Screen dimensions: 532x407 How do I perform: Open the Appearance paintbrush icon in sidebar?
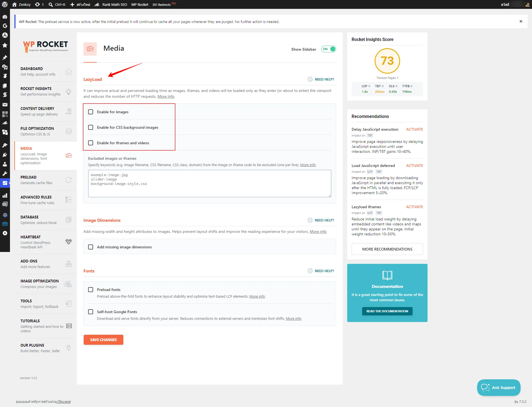5,145
